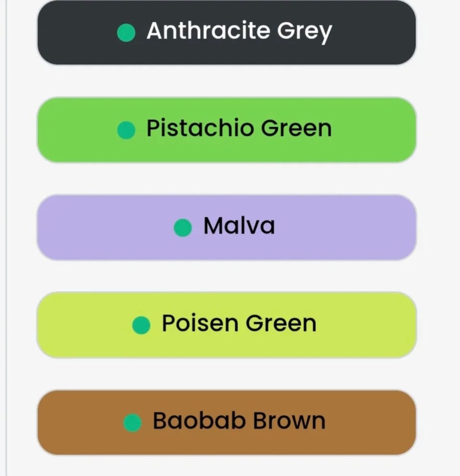This screenshot has height=476, width=460.
Task: Click the green dot beside Anthracite Grey
Action: tap(126, 33)
